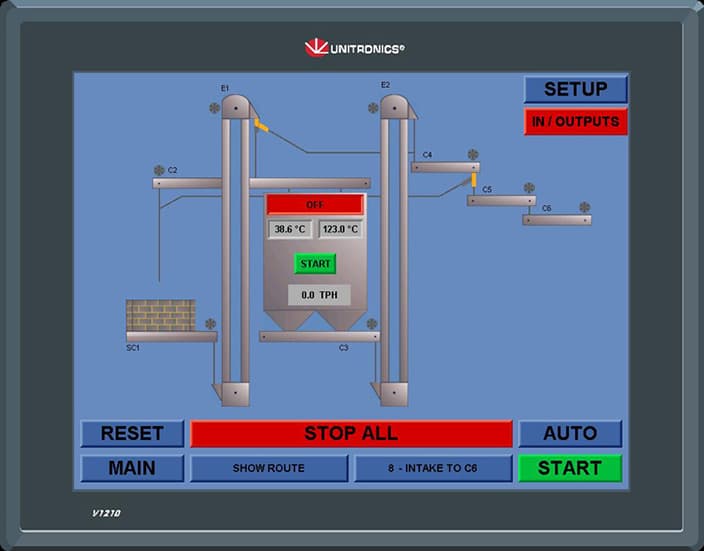Click the motor symbol above conveyor C2
The width and height of the screenshot is (704, 551).
pos(158,170)
